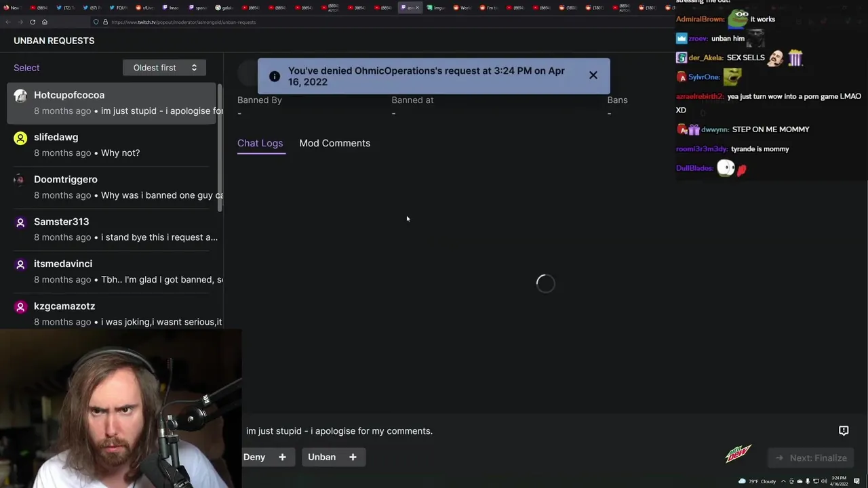This screenshot has width=868, height=488.
Task: Click itsmedavinci's avatar icon
Action: pyautogui.click(x=20, y=264)
